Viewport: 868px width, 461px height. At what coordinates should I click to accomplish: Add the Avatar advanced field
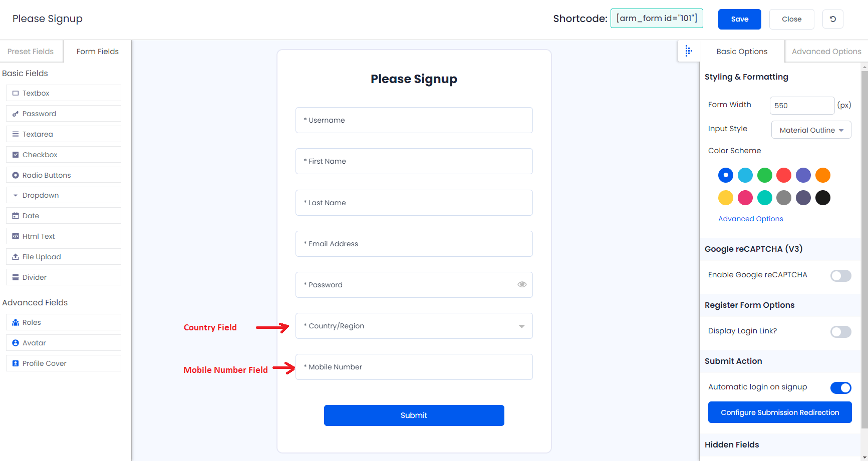[x=64, y=343]
